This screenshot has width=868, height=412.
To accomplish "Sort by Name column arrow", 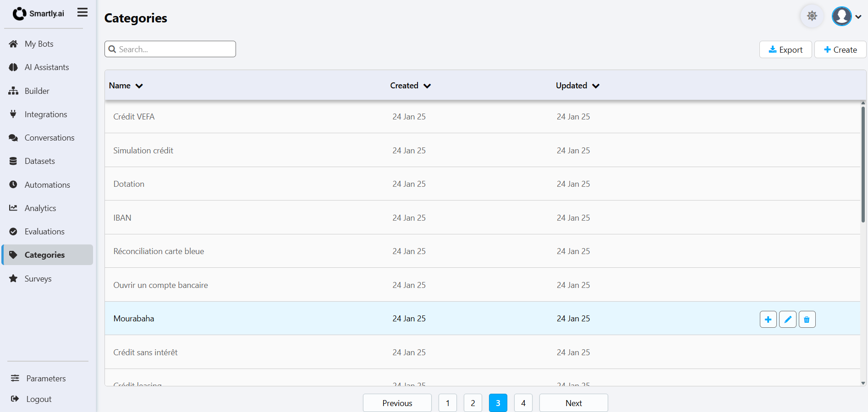I will [139, 86].
